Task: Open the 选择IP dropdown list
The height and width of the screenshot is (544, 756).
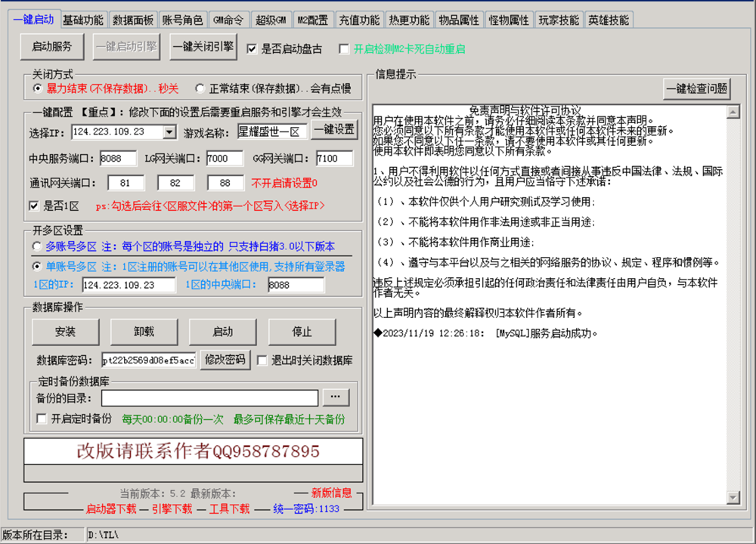Action: tap(170, 131)
